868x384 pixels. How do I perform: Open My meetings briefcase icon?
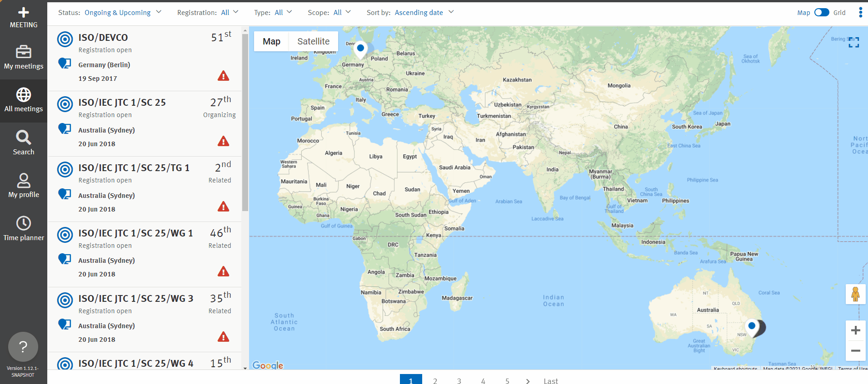click(24, 52)
